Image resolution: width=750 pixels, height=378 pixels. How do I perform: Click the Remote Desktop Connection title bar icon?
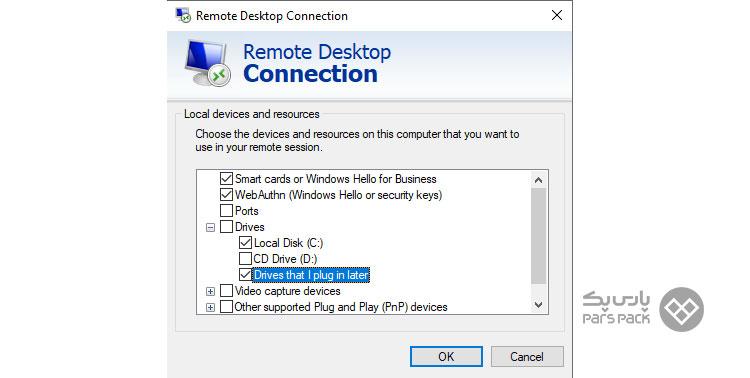tap(183, 15)
